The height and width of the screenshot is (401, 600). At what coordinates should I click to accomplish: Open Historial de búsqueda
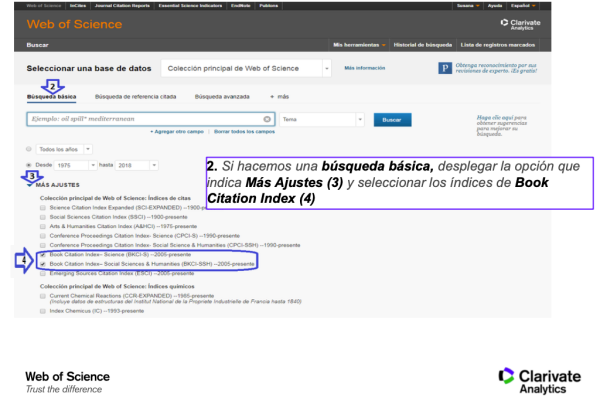click(x=423, y=45)
